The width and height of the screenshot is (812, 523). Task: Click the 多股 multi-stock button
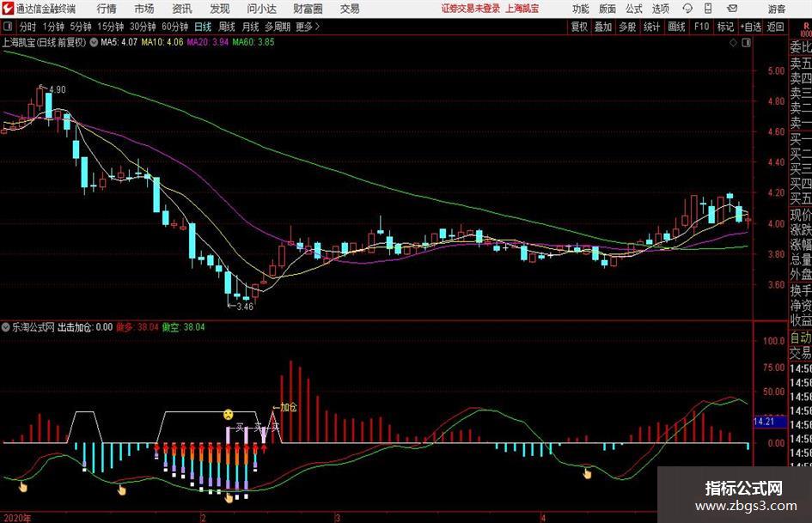tap(627, 27)
